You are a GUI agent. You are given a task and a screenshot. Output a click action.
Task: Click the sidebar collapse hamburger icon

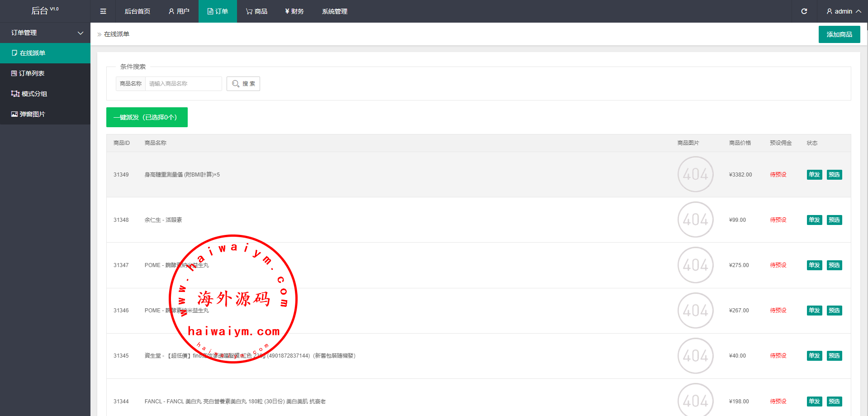(103, 11)
